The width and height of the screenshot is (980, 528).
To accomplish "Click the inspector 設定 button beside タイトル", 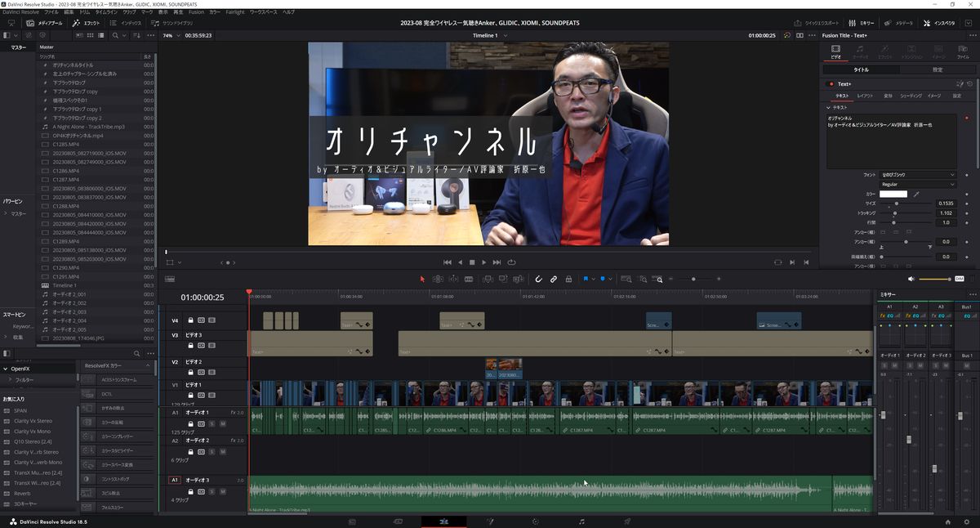I will click(938, 70).
